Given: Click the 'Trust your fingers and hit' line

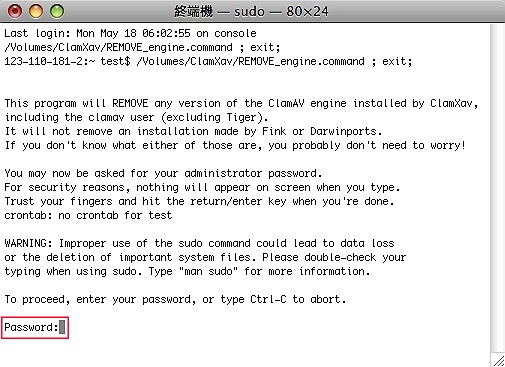Looking at the screenshot, I should (x=199, y=201).
